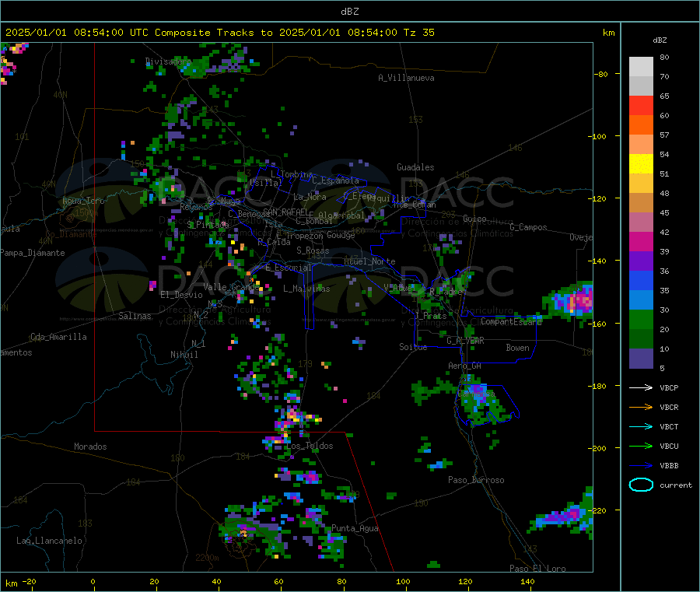Click the orange VBCR arrow legend icon
This screenshot has width=700, height=592.
point(641,407)
